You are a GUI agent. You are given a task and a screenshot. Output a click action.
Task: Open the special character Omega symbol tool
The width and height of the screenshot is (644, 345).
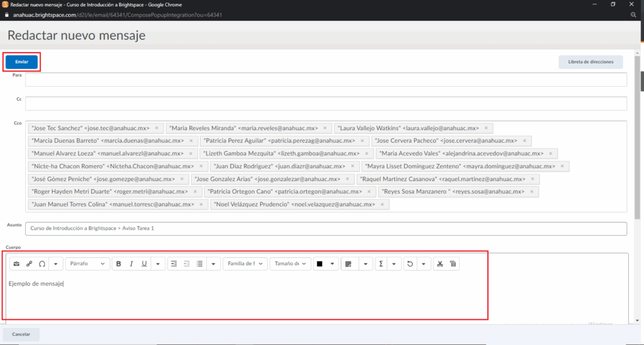42,264
